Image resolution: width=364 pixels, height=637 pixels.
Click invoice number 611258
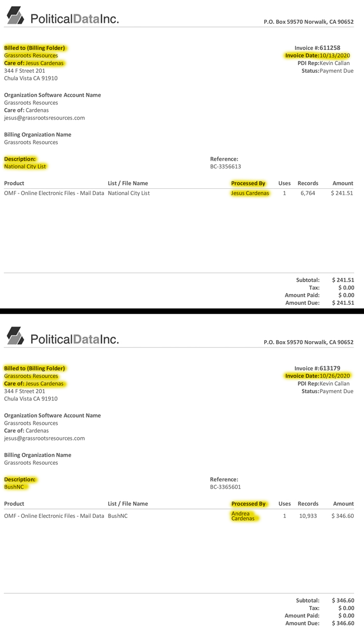tap(330, 48)
